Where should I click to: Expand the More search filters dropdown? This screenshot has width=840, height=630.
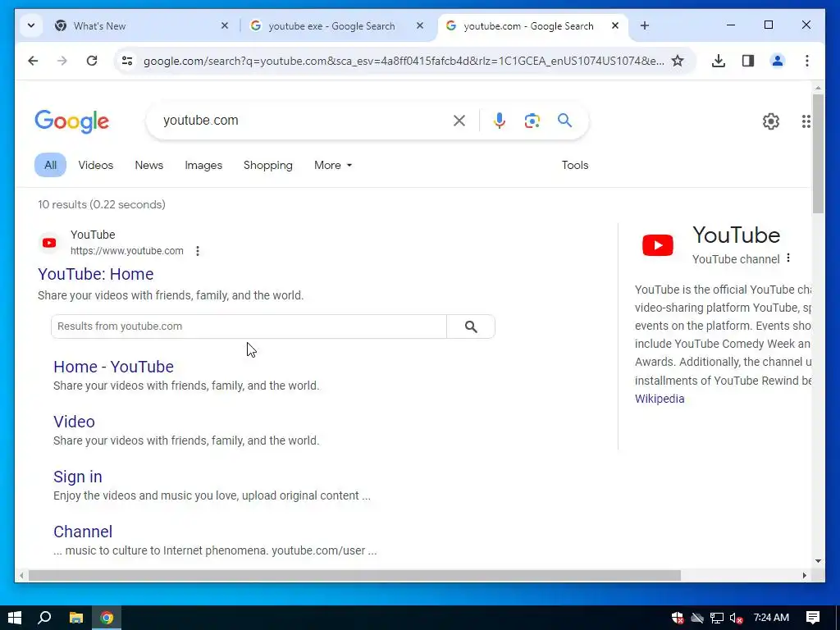333,165
